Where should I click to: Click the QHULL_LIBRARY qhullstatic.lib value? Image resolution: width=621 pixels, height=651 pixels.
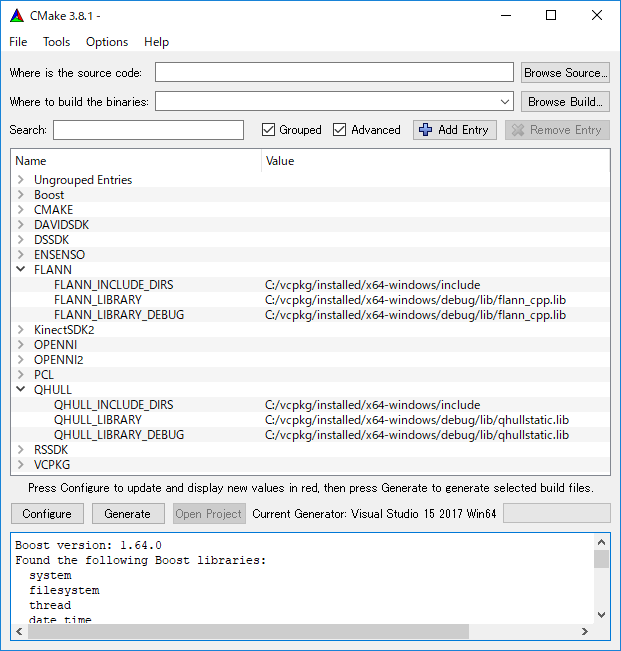coord(417,420)
